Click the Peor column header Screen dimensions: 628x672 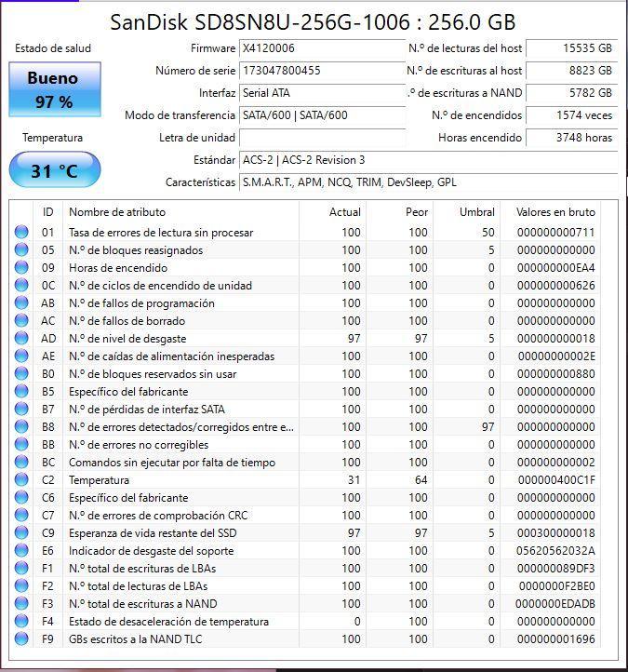(400, 211)
